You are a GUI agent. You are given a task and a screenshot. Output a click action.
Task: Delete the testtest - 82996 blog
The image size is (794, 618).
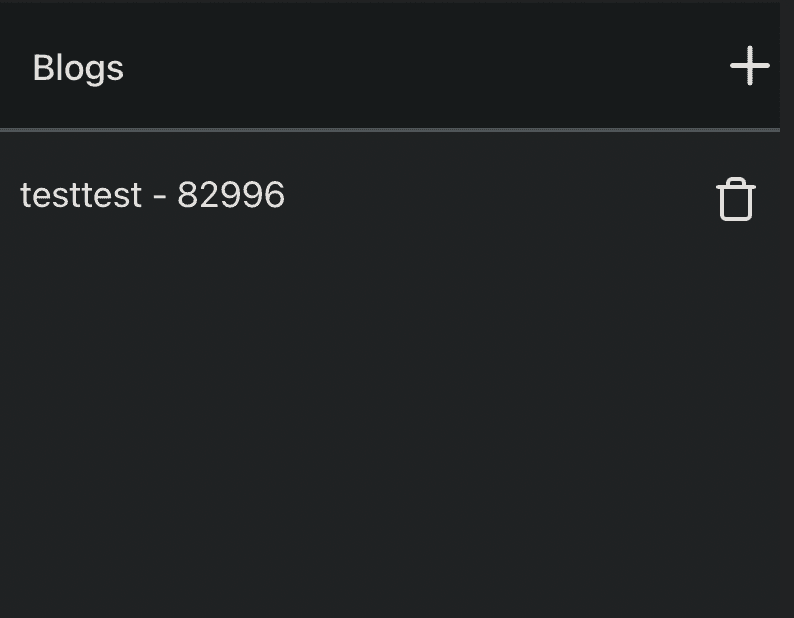735,199
